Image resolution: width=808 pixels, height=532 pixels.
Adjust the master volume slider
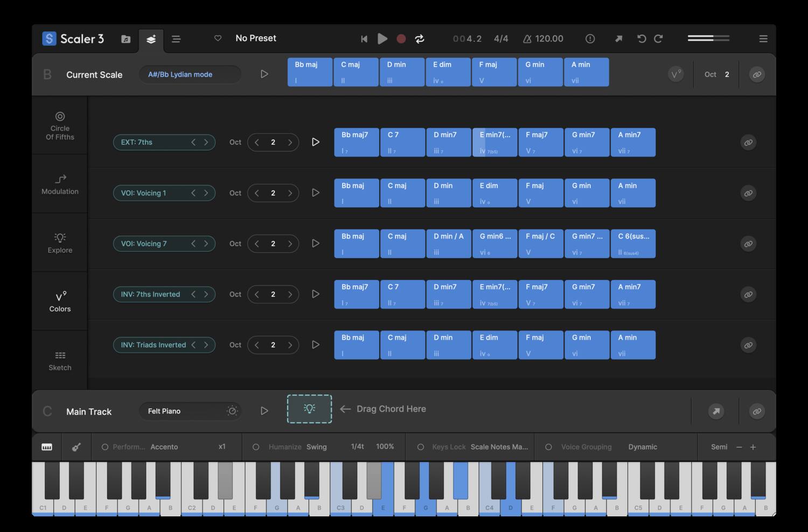tap(707, 38)
